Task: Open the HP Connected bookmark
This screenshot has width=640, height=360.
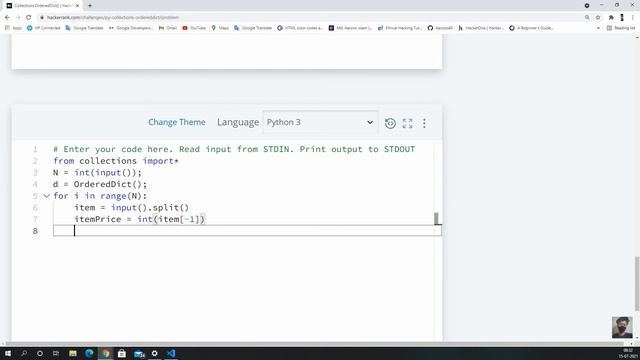Action: (x=43, y=28)
